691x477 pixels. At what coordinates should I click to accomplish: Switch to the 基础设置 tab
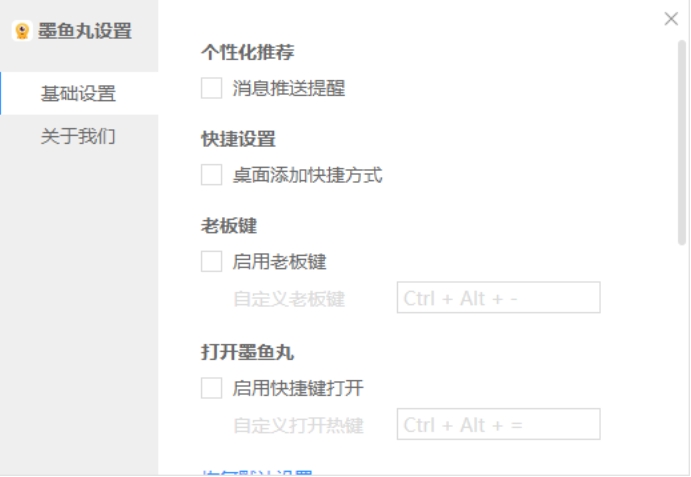point(79,93)
